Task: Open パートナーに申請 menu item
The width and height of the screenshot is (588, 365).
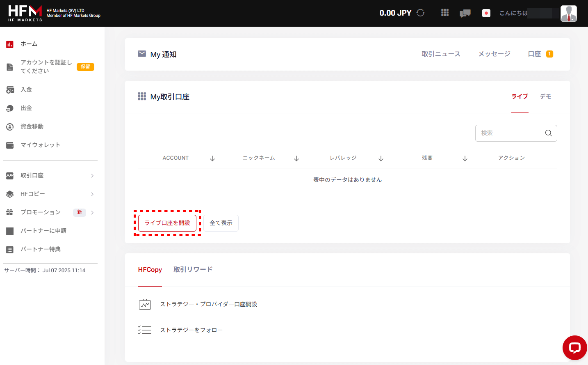Action: pos(43,231)
